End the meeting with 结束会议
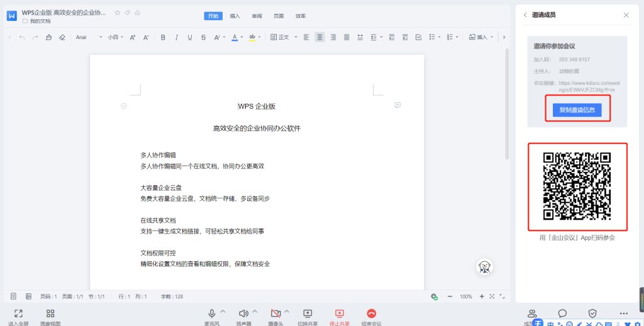Screen dimensions: 644x326 point(371,317)
